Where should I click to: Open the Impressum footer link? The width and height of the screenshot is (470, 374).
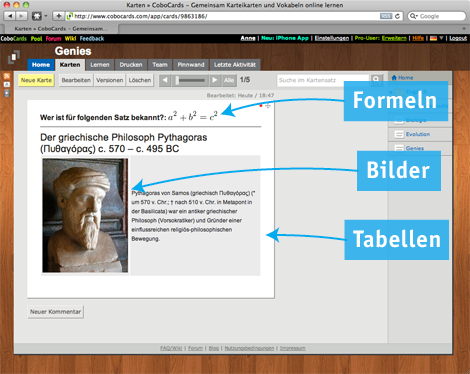tap(293, 348)
